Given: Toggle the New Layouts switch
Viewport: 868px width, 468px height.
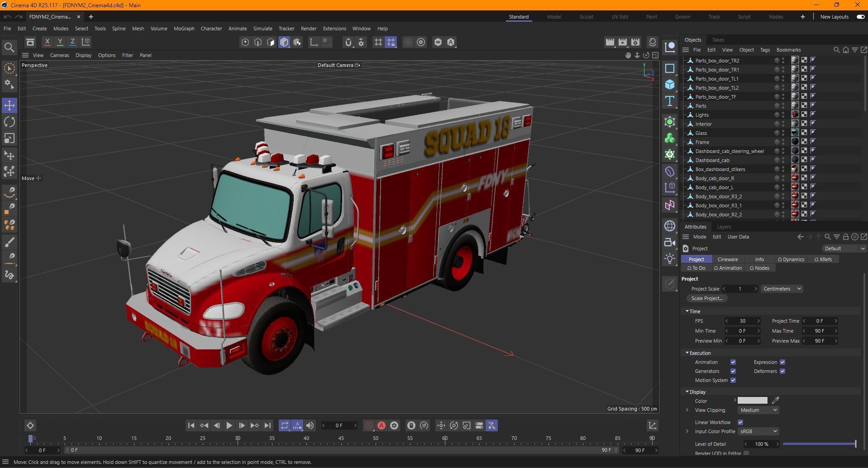Looking at the screenshot, I should click(860, 17).
